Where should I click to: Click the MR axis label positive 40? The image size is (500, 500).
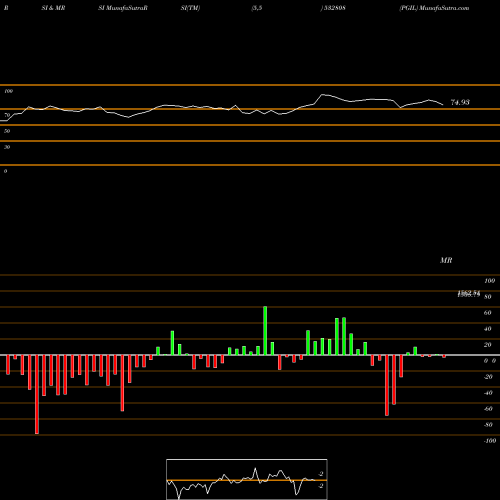488,329
